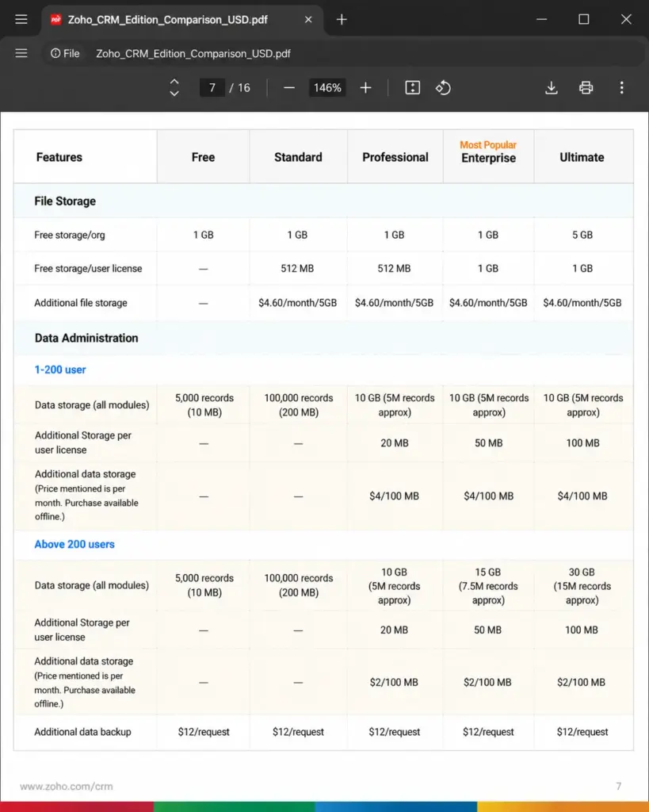This screenshot has height=812, width=649.
Task: Click the Most Popular orange label
Action: click(488, 145)
